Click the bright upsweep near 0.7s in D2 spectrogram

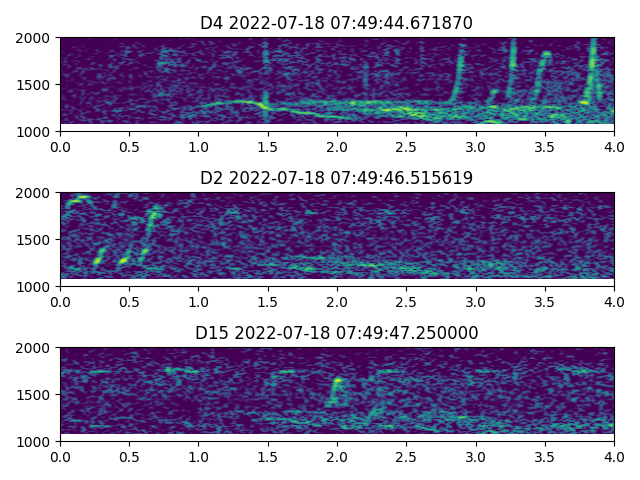(x=152, y=218)
